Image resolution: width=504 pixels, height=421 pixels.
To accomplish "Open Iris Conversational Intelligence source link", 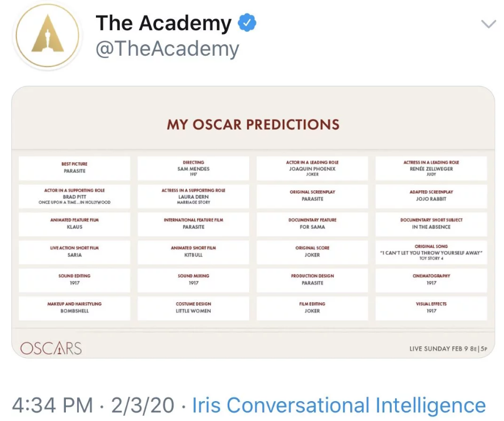I will 339,405.
